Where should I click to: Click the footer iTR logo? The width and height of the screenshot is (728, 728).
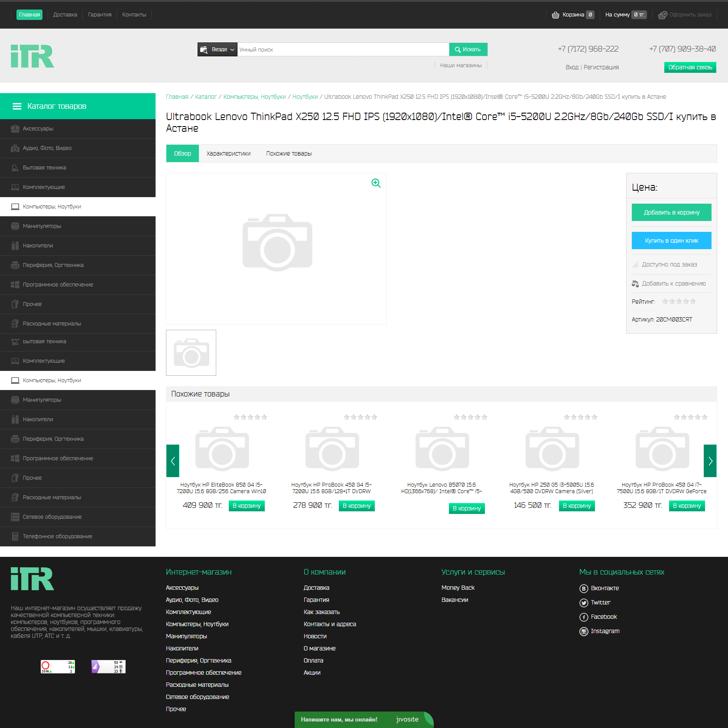pyautogui.click(x=32, y=579)
